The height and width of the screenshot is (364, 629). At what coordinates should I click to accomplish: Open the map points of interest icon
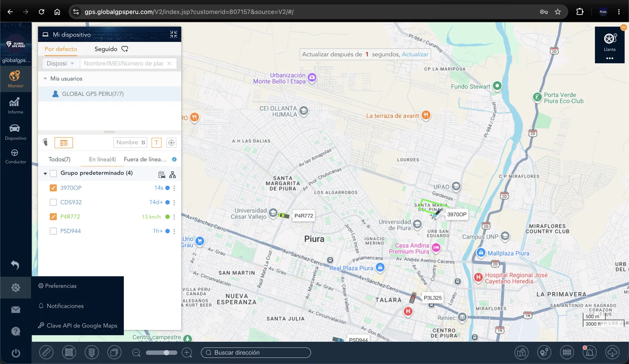[x=521, y=352]
